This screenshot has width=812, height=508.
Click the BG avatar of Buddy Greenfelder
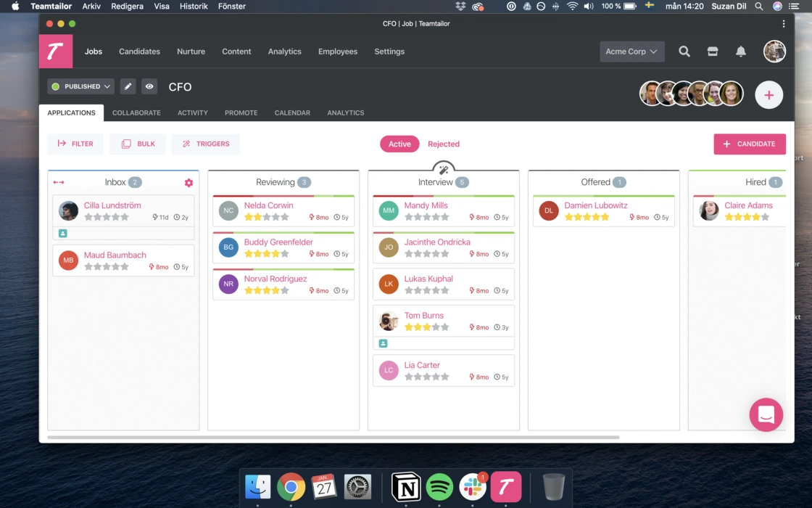coord(228,247)
